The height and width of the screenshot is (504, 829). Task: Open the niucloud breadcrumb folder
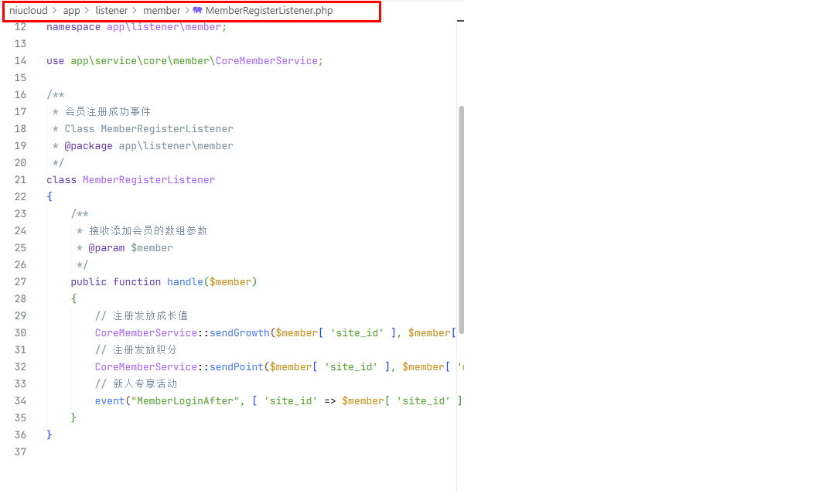(x=28, y=11)
